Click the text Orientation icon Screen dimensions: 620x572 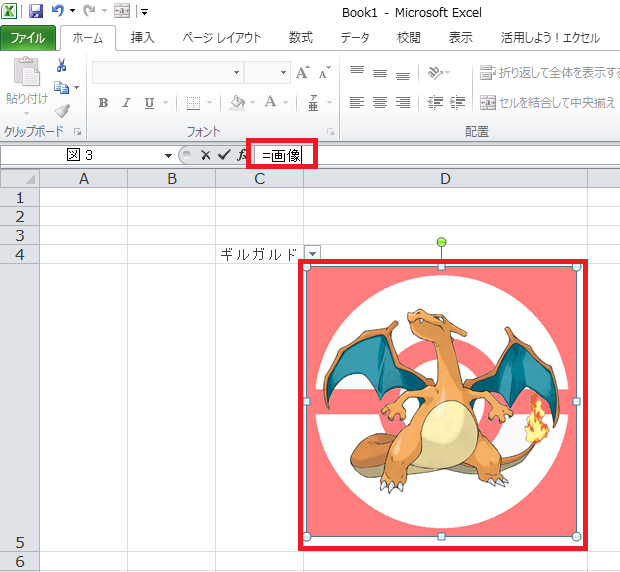pyautogui.click(x=435, y=73)
